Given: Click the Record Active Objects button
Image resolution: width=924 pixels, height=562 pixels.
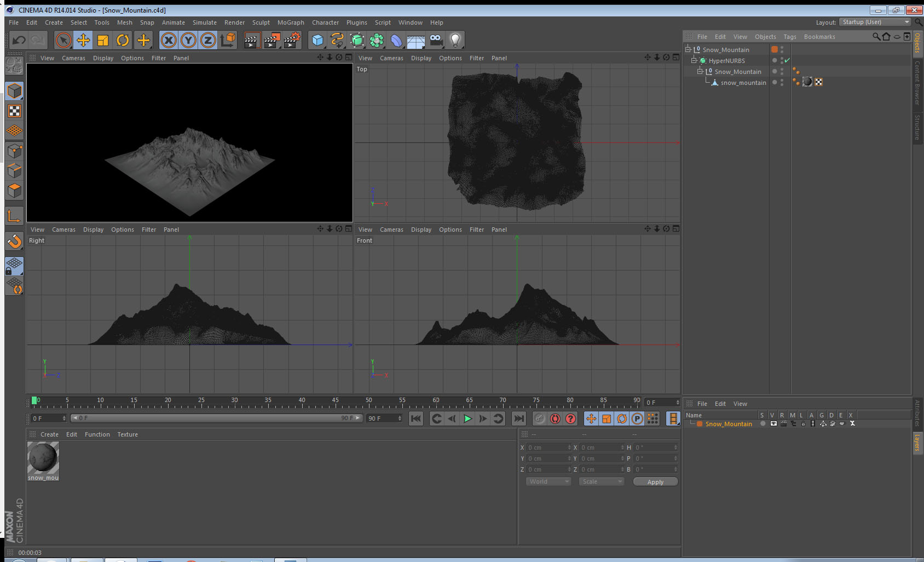Looking at the screenshot, I should point(539,418).
